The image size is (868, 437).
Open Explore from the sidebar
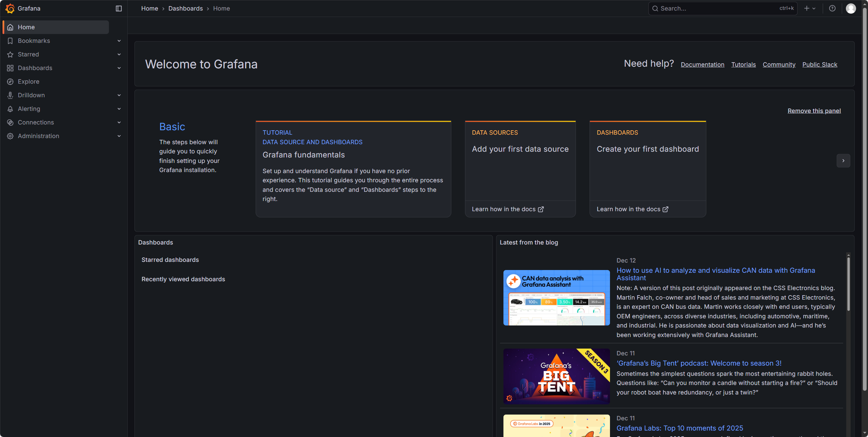(29, 82)
